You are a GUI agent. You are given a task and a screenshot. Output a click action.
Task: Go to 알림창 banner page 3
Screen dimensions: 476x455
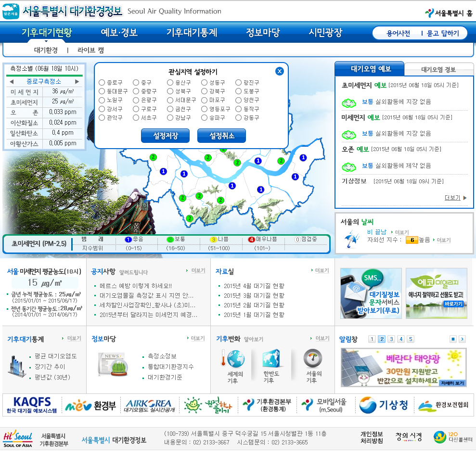coord(391,339)
